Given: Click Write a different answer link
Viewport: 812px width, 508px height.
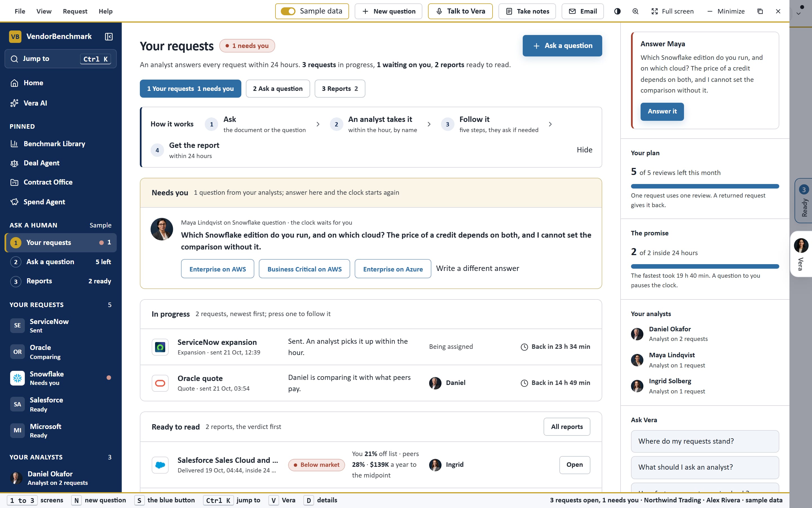Looking at the screenshot, I should (x=477, y=268).
